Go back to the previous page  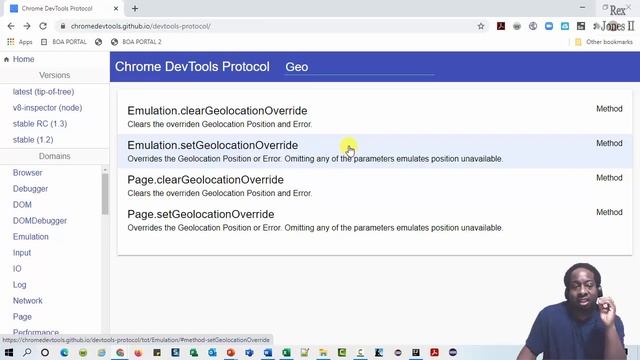pos(11,26)
